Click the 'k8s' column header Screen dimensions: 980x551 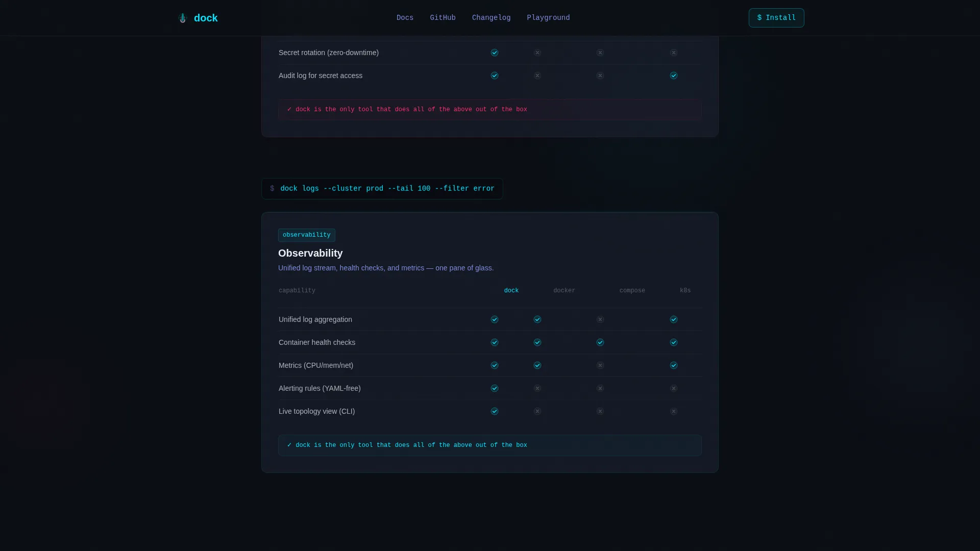[x=685, y=291]
